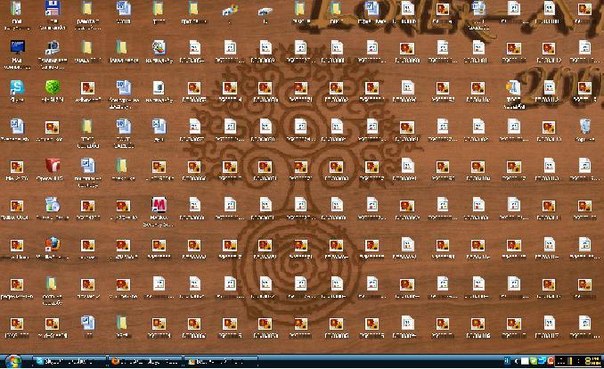604x369 pixels.
Task: Select the Recycle Bin at the right edge
Action: point(584,126)
